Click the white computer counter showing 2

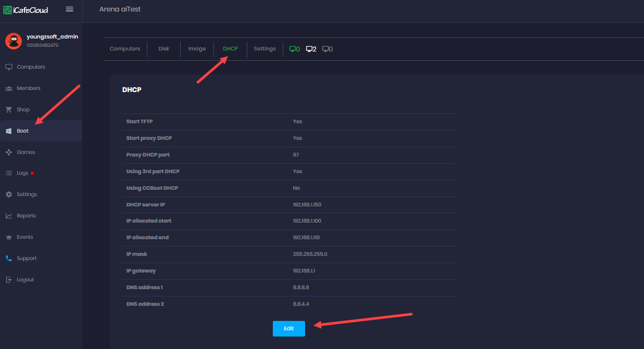pyautogui.click(x=311, y=48)
